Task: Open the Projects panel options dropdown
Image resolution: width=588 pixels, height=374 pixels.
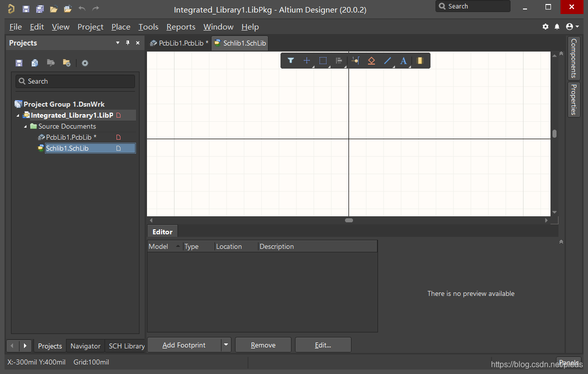Action: pos(117,43)
